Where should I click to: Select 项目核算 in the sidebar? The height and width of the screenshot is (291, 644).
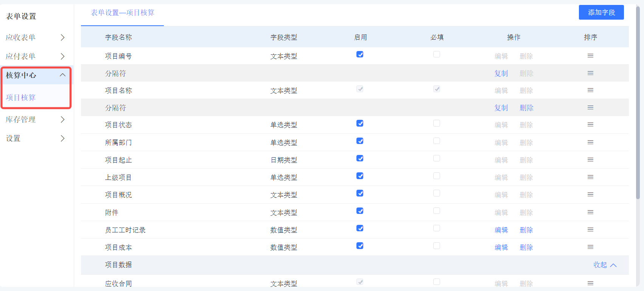click(x=21, y=98)
